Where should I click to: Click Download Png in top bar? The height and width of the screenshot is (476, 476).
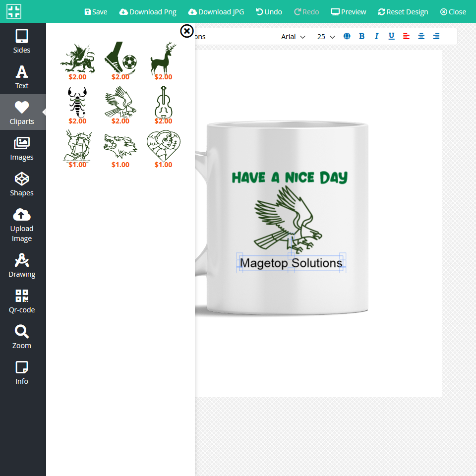coord(148,11)
